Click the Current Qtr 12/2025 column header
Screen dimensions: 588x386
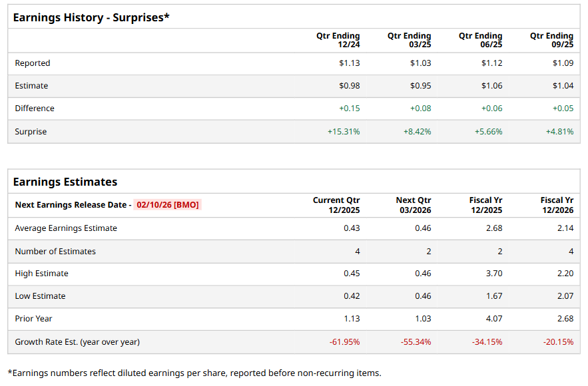coord(337,205)
